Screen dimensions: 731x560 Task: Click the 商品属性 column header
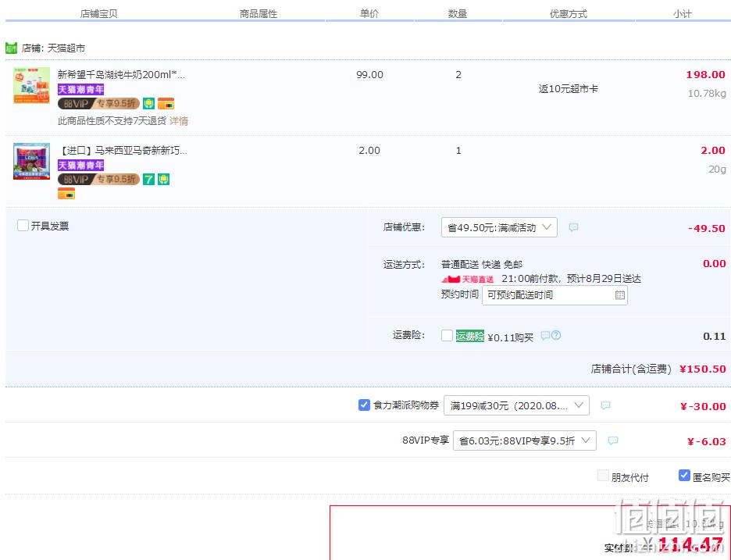259,14
